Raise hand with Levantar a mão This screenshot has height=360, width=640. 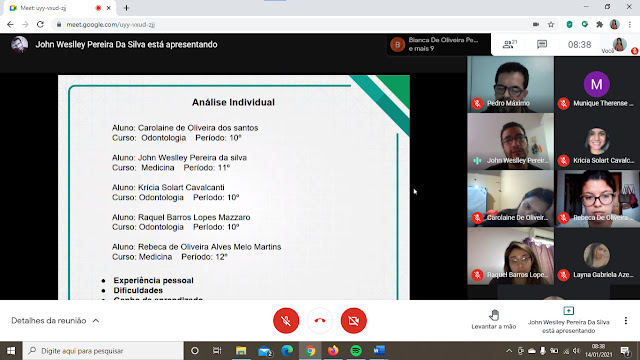click(493, 319)
